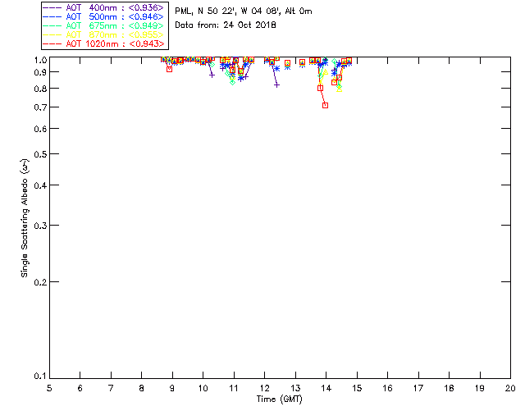Screen dimensions: 525x420
Task: Click x-axis label 9
Action: pos(172,388)
